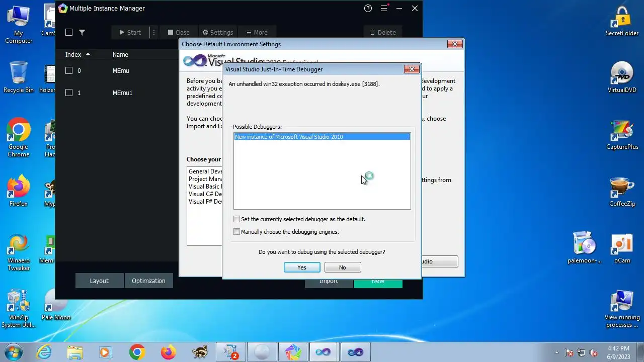
Task: Close the Choose Default Environment Settings window
Action: (x=455, y=44)
